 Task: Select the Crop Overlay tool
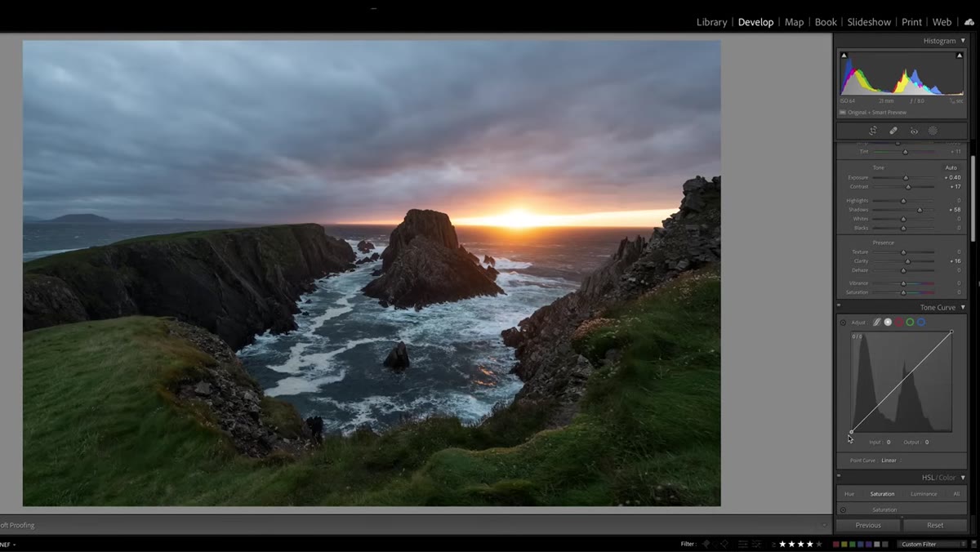click(873, 131)
